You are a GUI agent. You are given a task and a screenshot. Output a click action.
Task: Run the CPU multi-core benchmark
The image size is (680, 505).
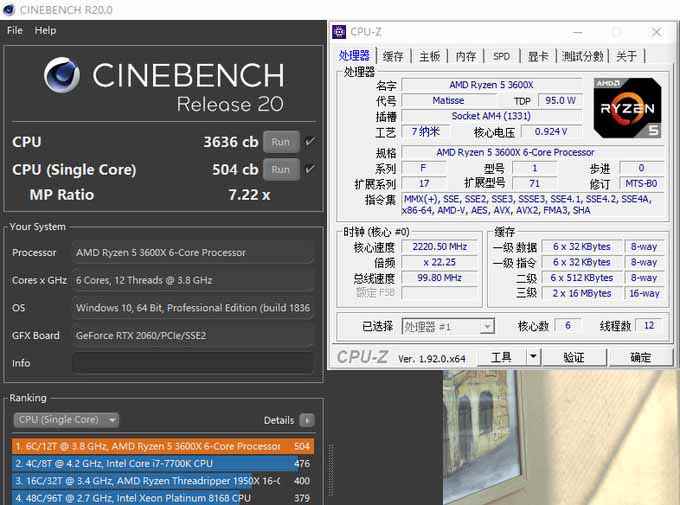[281, 142]
